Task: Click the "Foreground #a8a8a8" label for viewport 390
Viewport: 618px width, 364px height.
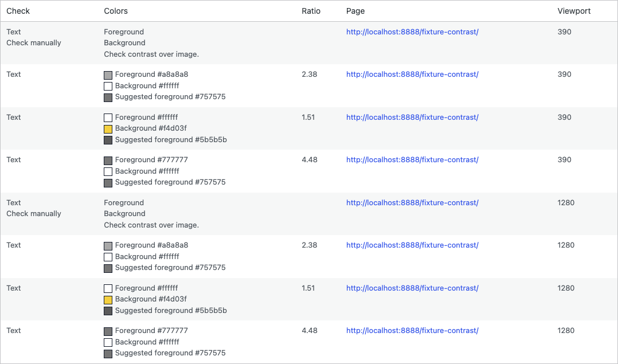Action: pyautogui.click(x=152, y=75)
